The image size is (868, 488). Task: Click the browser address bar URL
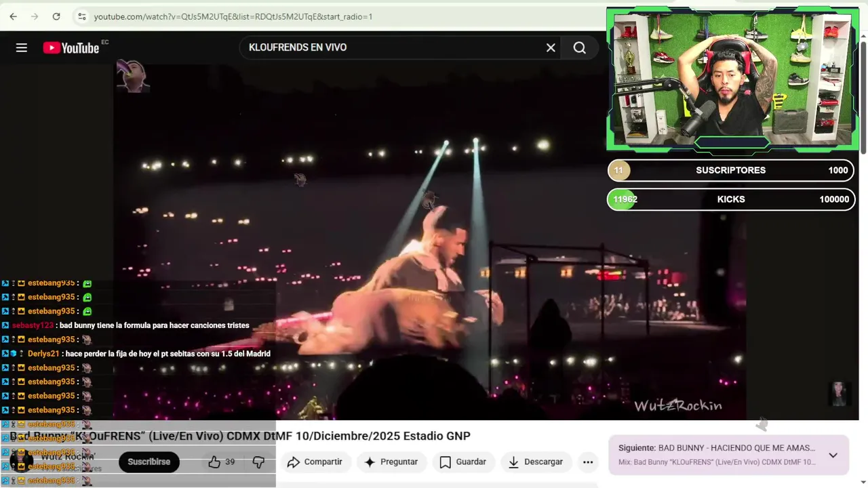pyautogui.click(x=233, y=16)
